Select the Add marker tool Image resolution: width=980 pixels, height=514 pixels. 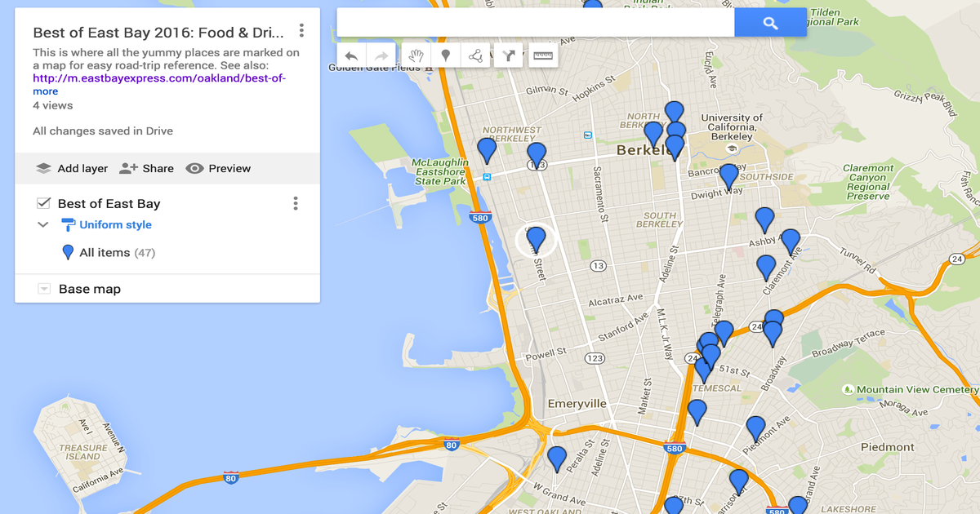(x=446, y=55)
